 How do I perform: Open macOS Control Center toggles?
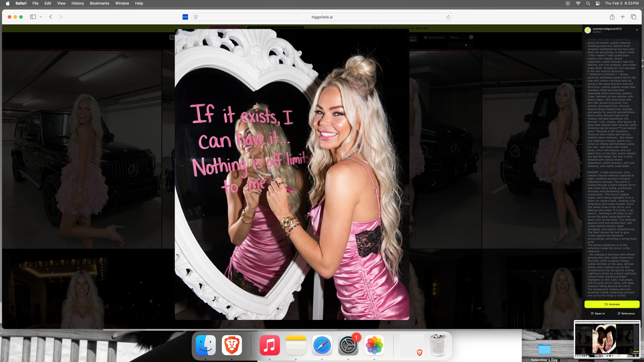[598, 3]
